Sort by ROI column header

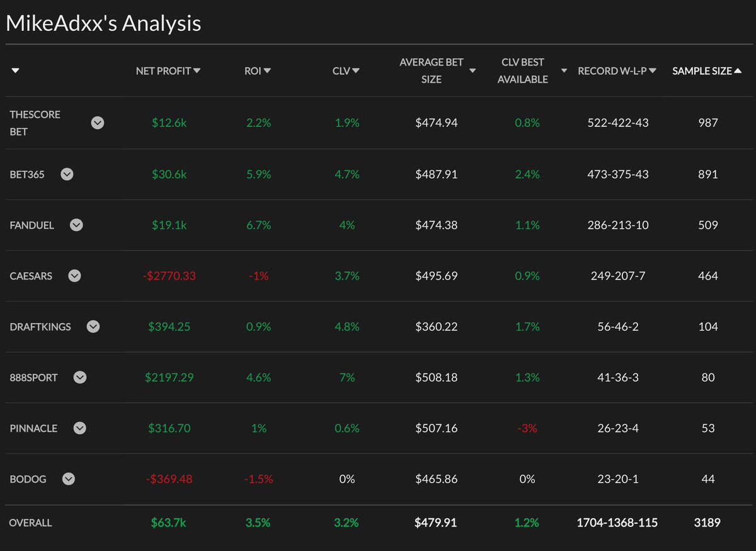click(257, 71)
